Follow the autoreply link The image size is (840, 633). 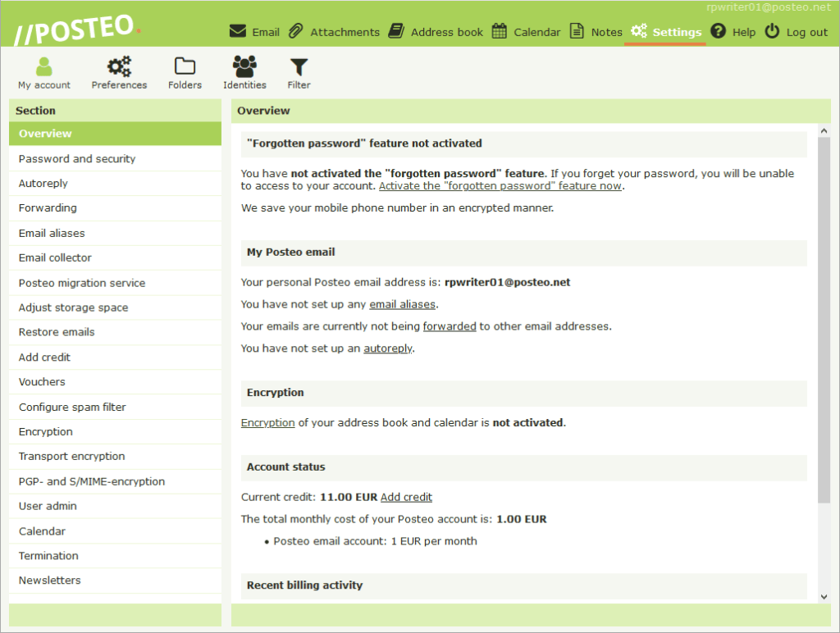(x=388, y=348)
